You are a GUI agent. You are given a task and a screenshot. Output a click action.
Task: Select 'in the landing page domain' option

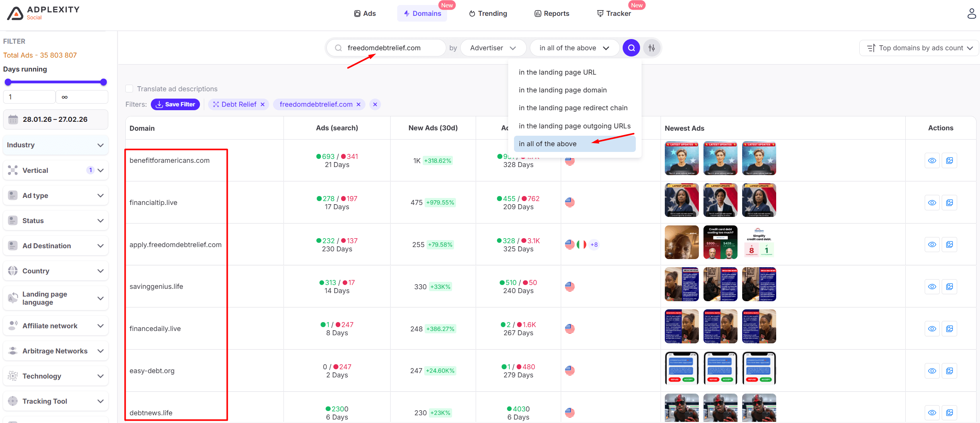[x=562, y=90]
